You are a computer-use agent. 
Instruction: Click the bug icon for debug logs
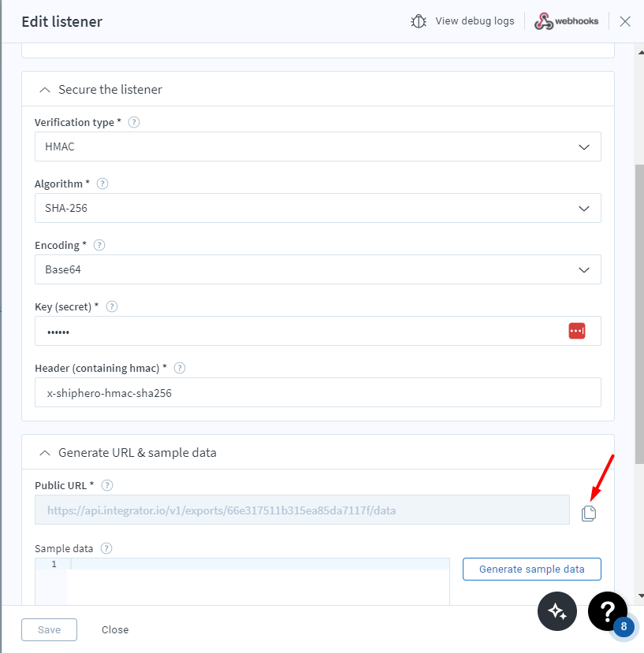tap(419, 21)
